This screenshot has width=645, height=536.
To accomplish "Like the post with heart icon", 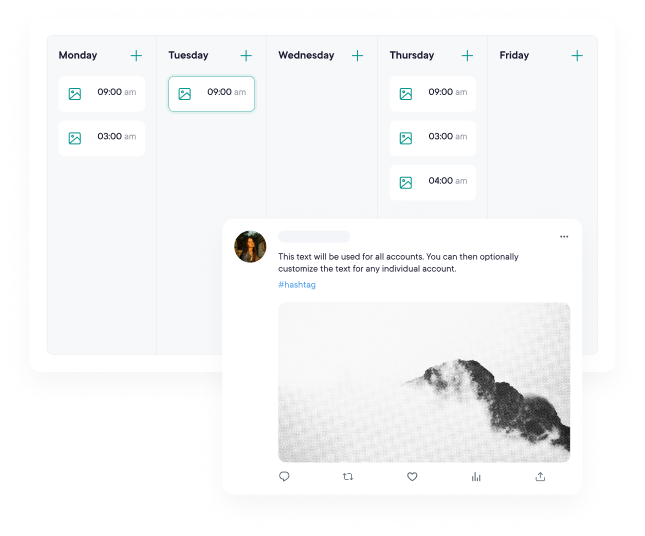I will pos(412,476).
